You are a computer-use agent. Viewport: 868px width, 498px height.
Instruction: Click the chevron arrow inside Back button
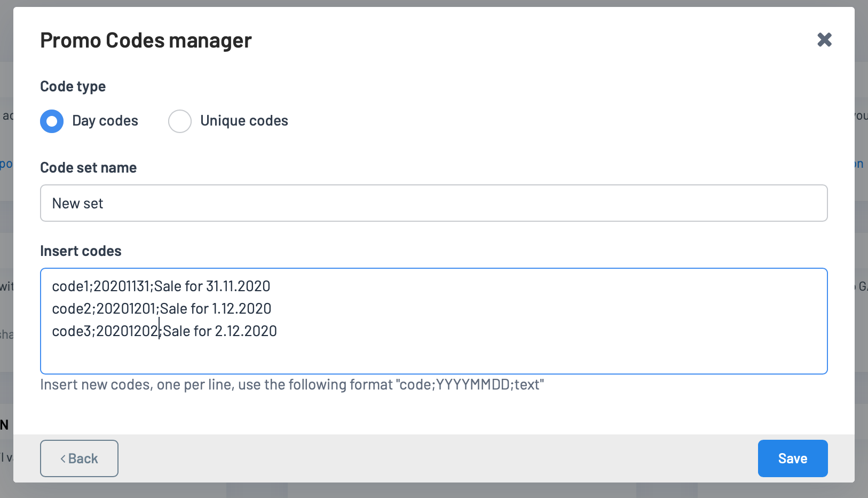coord(63,459)
